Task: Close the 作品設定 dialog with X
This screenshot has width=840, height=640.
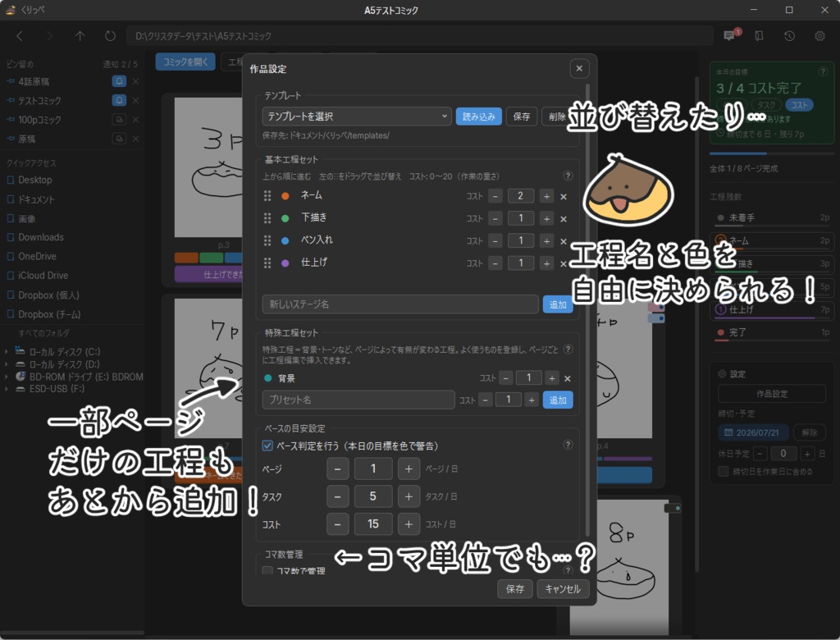Action: pos(579,69)
